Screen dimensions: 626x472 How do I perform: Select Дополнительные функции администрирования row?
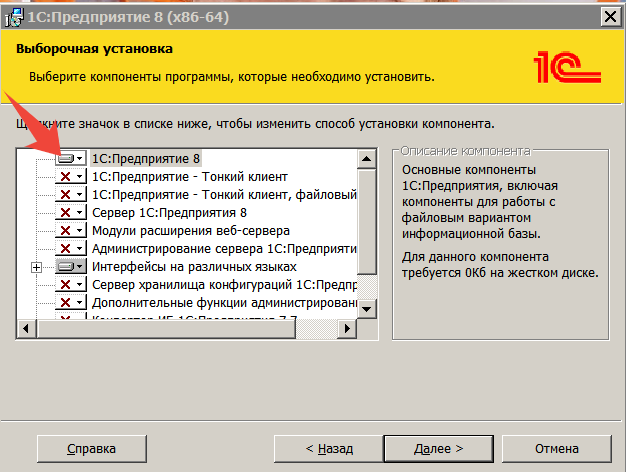click(x=224, y=302)
